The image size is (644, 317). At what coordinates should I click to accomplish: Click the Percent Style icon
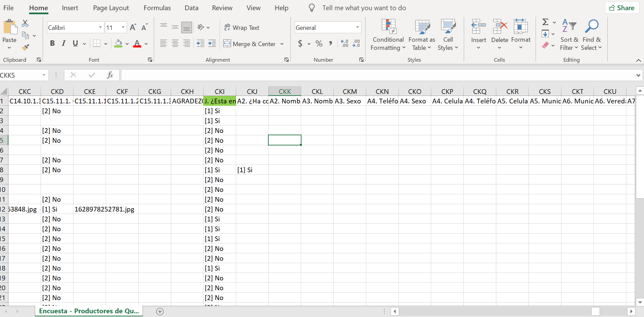tap(319, 44)
